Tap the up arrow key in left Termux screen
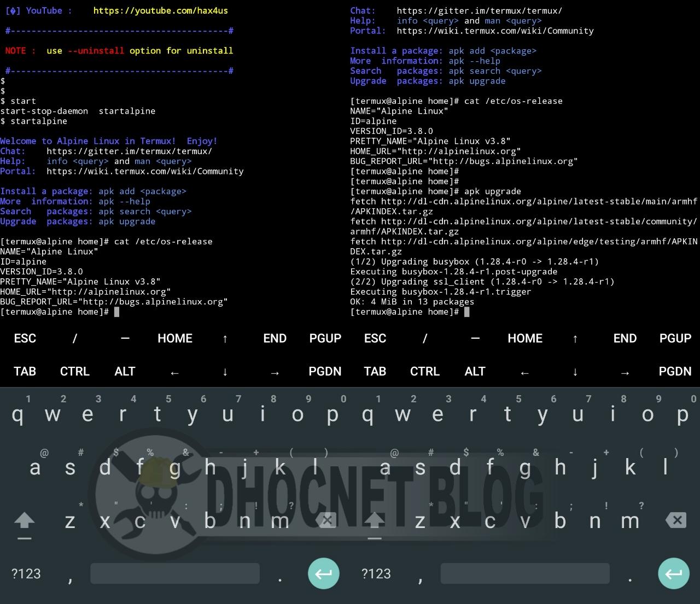This screenshot has height=604, width=700. pos(225,339)
